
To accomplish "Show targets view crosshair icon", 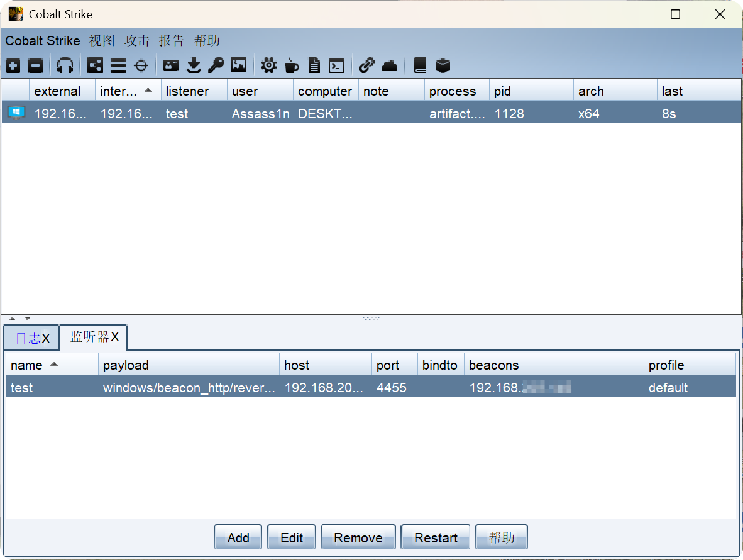I will tap(141, 65).
